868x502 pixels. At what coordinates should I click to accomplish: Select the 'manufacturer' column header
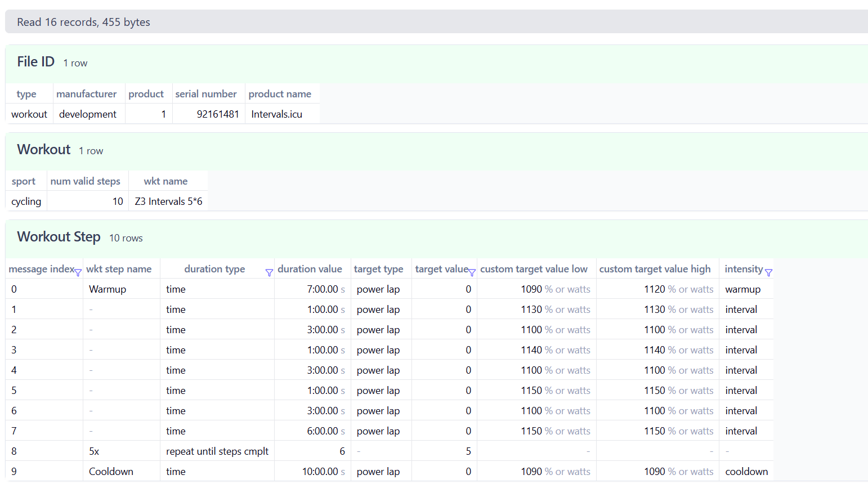click(86, 94)
